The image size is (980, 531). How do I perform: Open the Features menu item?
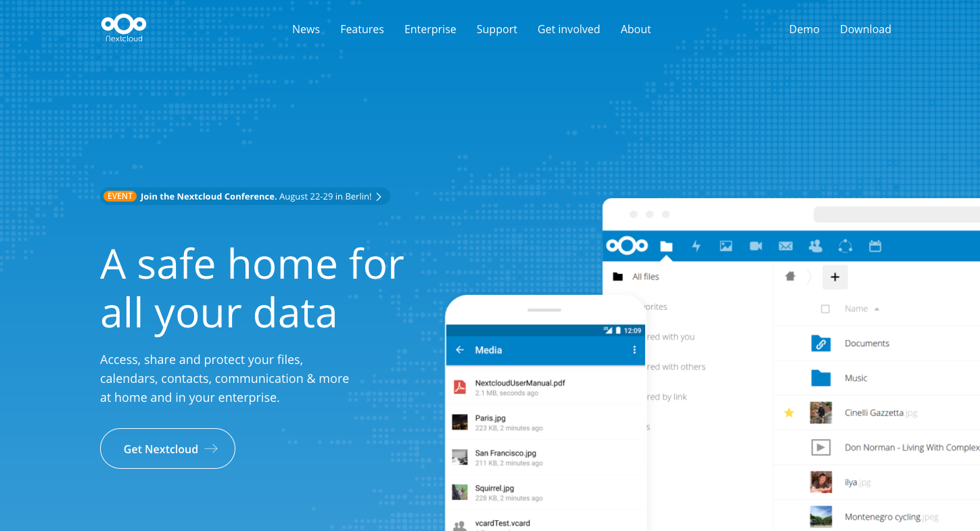coord(362,29)
